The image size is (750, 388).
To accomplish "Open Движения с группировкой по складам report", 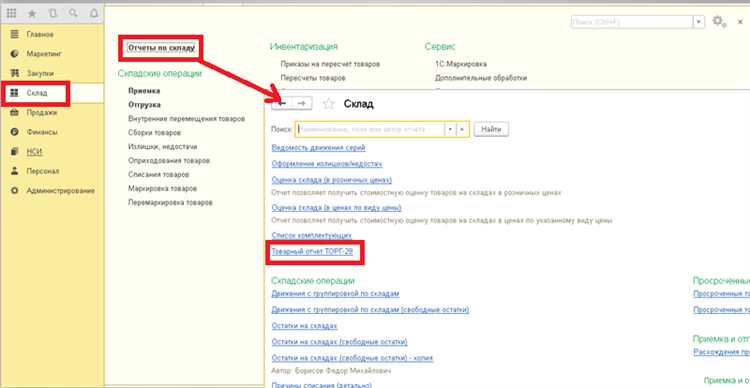I will point(335,294).
